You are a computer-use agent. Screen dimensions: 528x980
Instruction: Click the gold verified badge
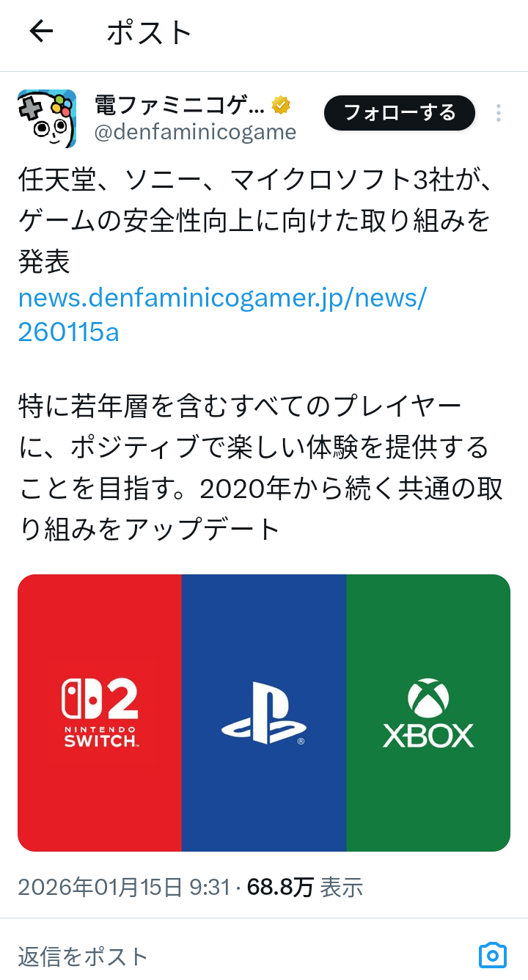(280, 105)
